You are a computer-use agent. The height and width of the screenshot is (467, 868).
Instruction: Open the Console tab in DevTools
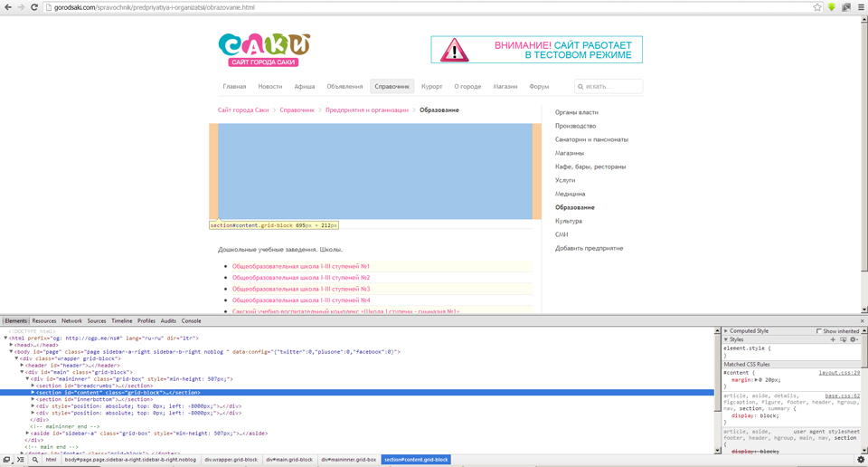[x=191, y=321]
